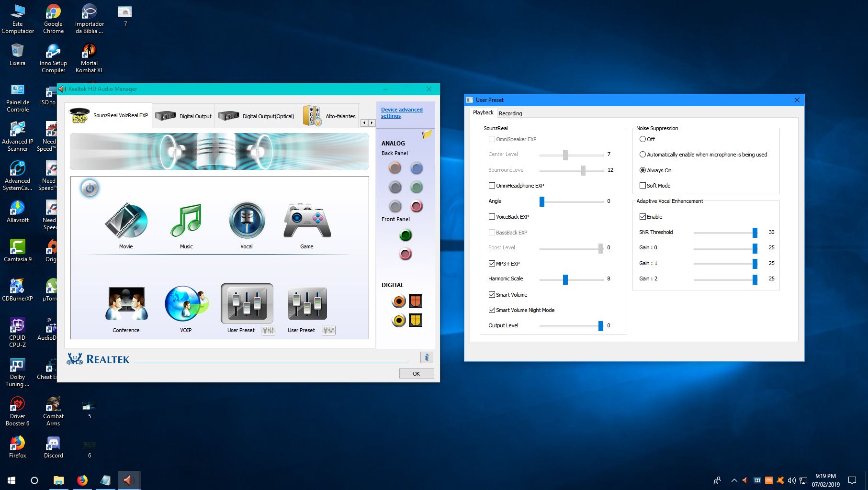Open Discord desktop shortcut
The width and height of the screenshot is (868, 490).
coord(53,447)
